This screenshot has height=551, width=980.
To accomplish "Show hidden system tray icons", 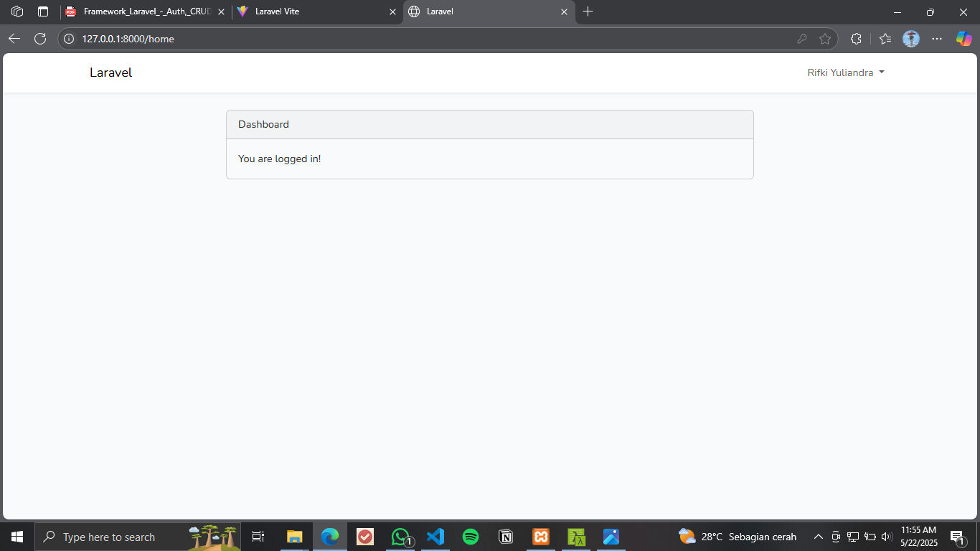I will (818, 537).
